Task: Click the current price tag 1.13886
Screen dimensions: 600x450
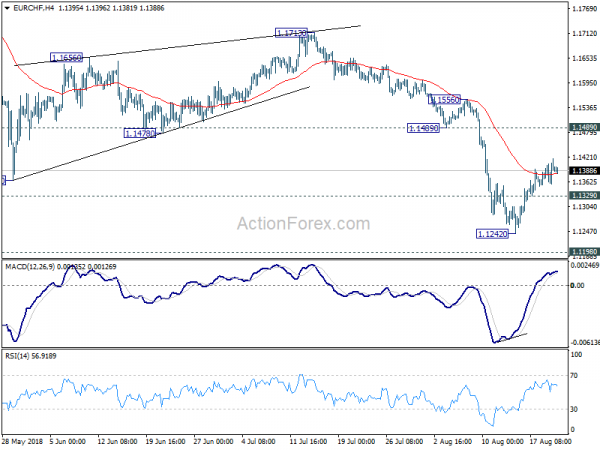Action: (584, 171)
